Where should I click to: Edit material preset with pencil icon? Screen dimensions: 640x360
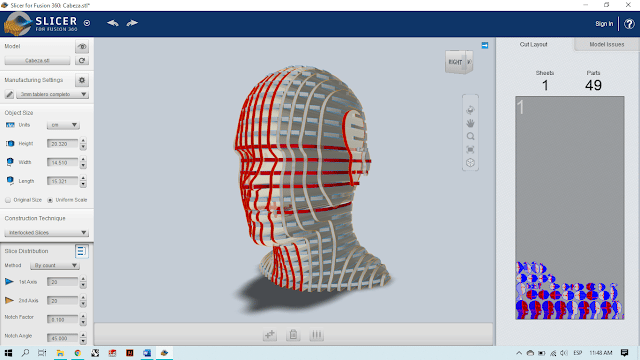[9, 94]
